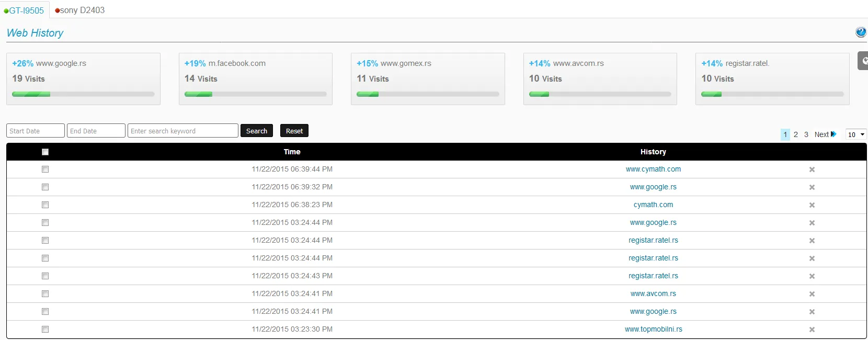Open the blue help question mark icon

861,32
